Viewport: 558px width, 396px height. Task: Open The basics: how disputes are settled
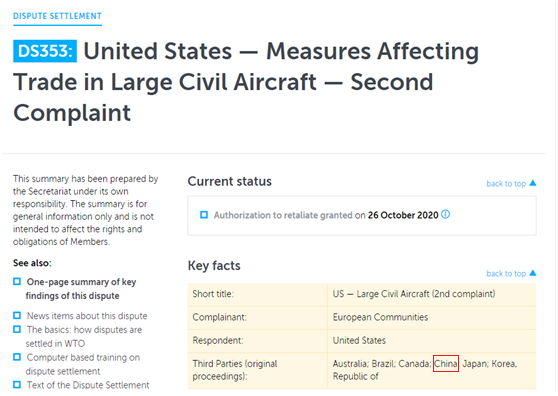click(84, 337)
